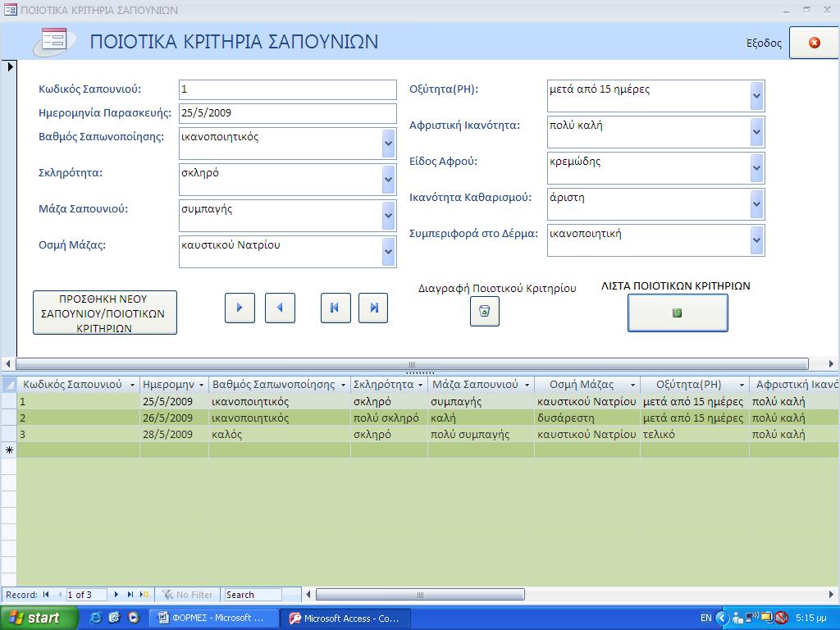
Task: Open Internet Explorer quick launch icon
Action: pyautogui.click(x=95, y=618)
